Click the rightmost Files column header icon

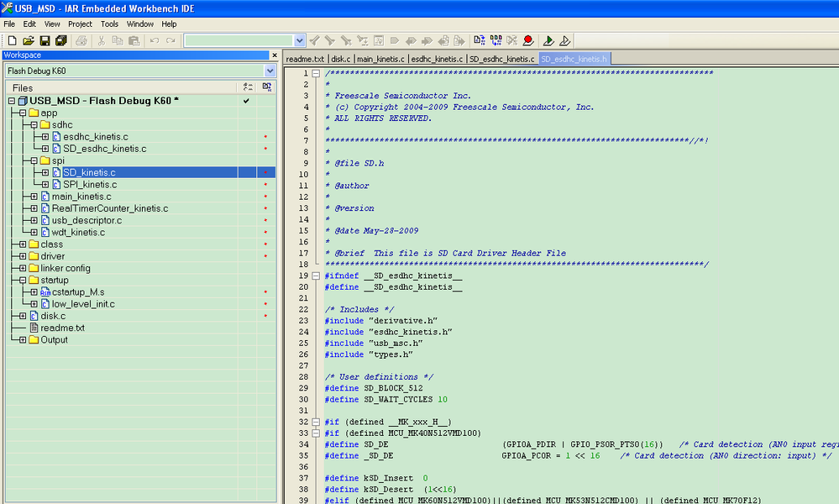[x=267, y=87]
